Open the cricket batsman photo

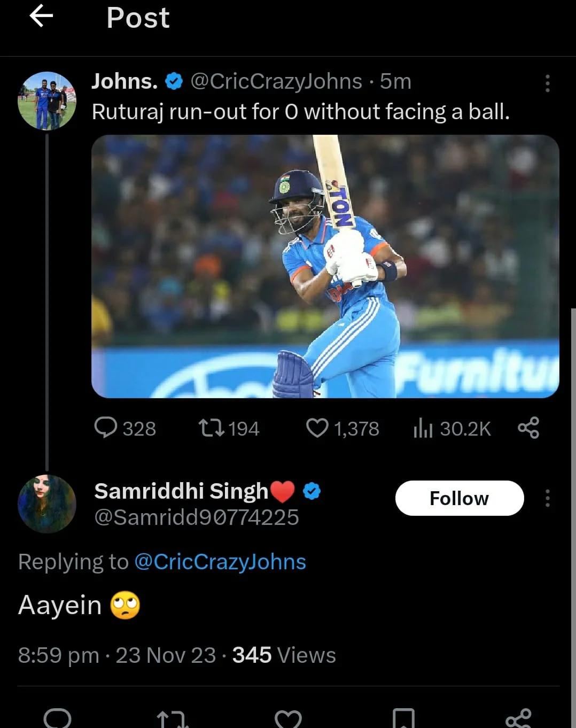pos(325,266)
